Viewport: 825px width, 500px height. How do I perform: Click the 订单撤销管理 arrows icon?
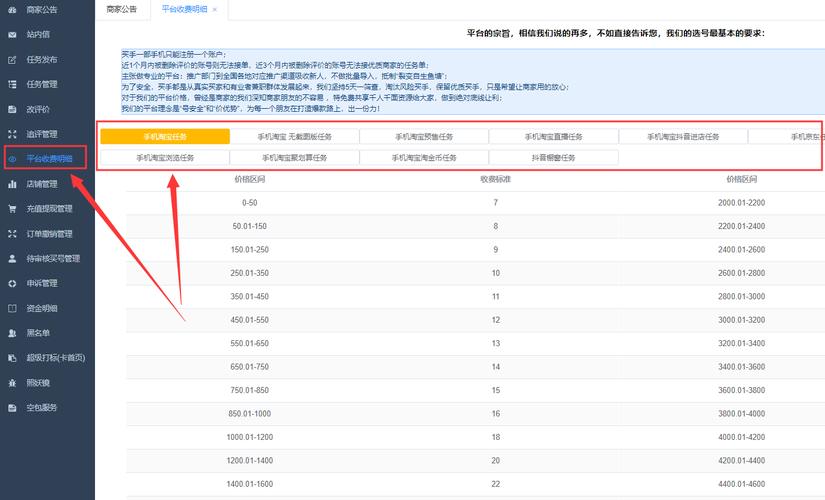point(12,234)
